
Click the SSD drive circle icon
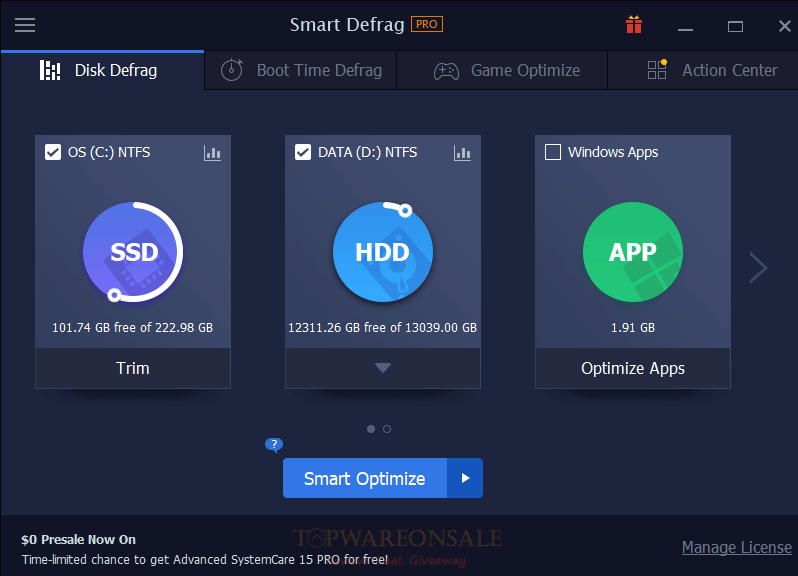pyautogui.click(x=133, y=252)
